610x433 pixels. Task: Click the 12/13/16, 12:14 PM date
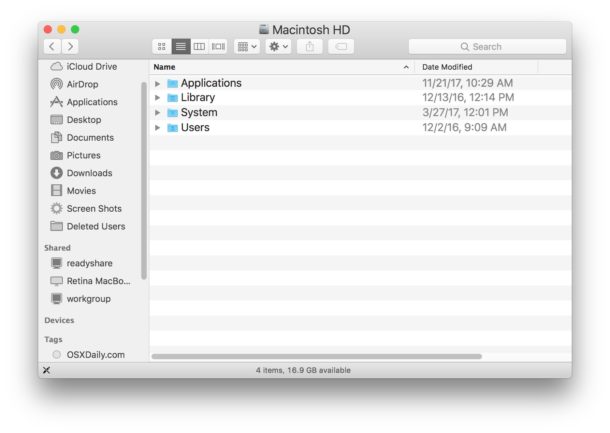tap(468, 97)
